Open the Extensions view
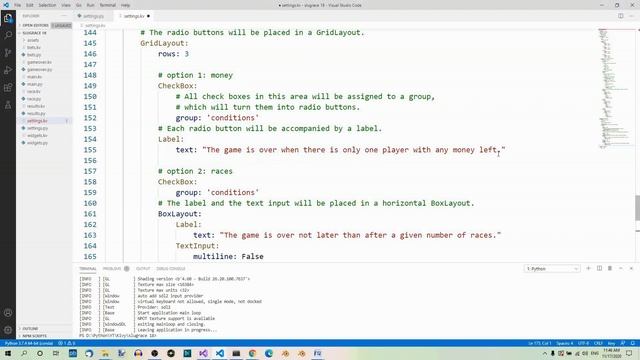The image size is (640, 360). pyautogui.click(x=8, y=88)
